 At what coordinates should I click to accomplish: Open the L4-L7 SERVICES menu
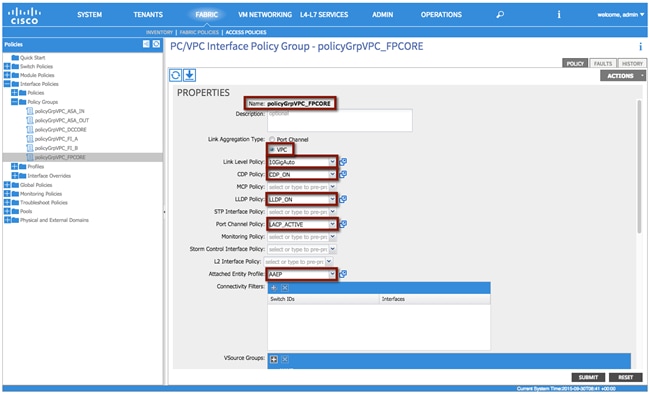point(324,15)
